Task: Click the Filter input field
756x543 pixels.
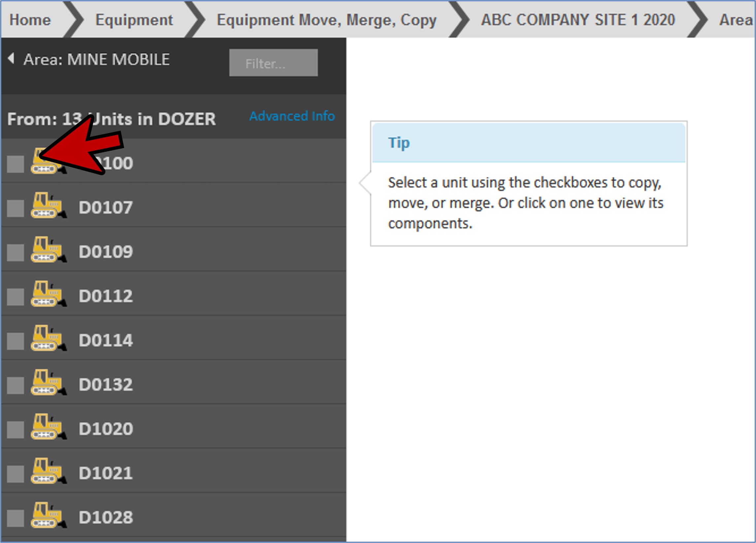Action: tap(273, 63)
